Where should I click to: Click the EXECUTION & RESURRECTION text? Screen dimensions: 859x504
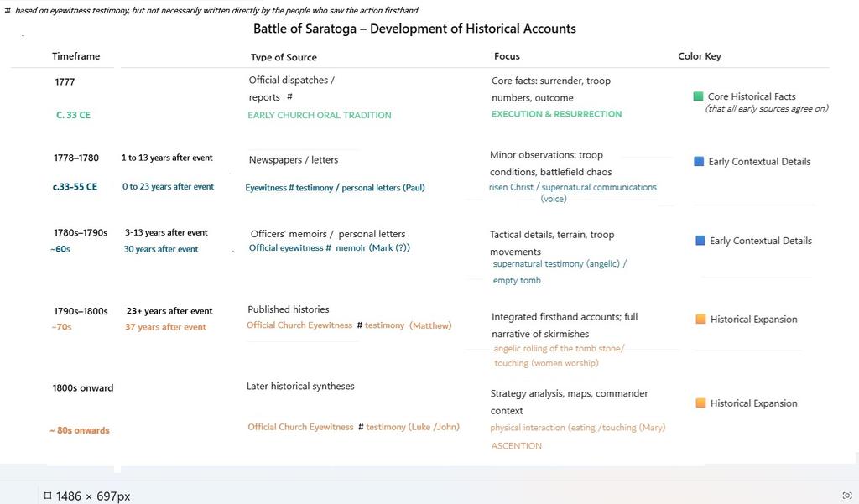coord(557,114)
